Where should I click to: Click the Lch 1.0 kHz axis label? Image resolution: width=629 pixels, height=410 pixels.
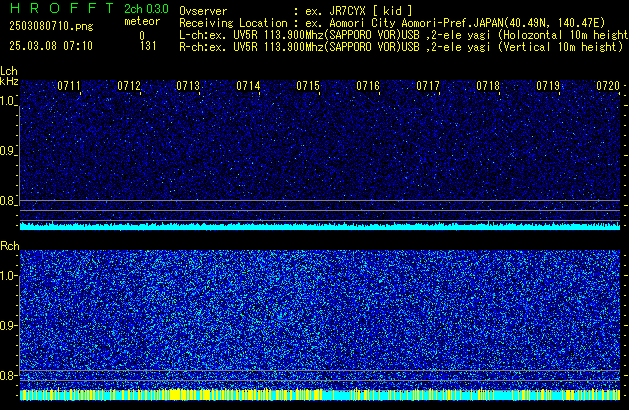coord(7,101)
